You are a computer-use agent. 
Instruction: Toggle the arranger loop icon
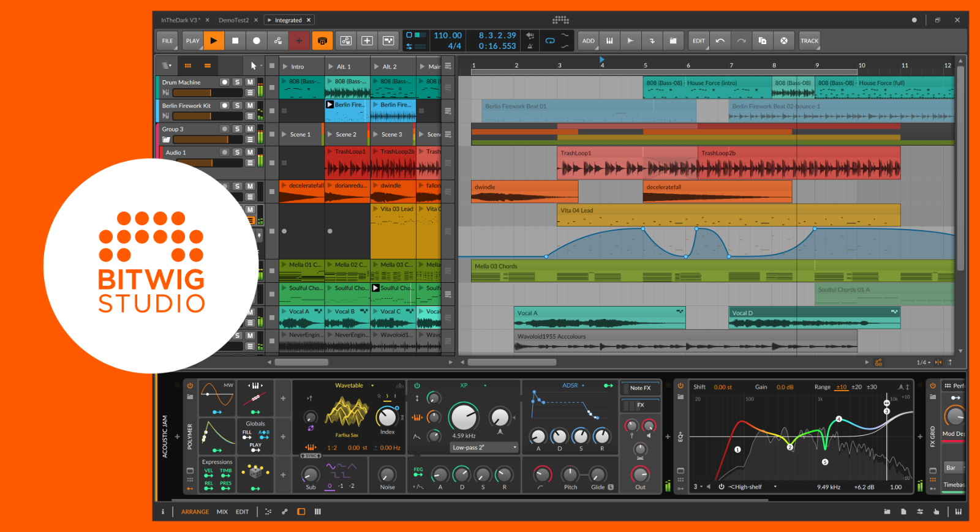point(550,41)
